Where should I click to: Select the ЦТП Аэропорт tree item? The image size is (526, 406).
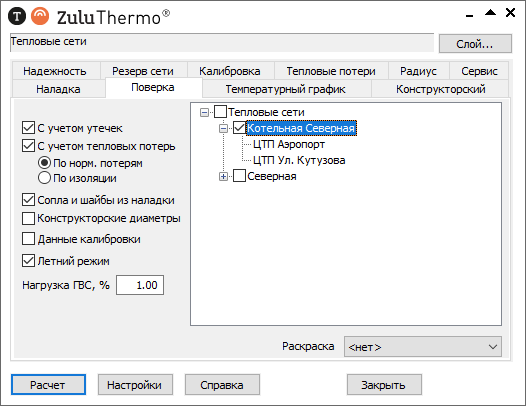point(288,144)
